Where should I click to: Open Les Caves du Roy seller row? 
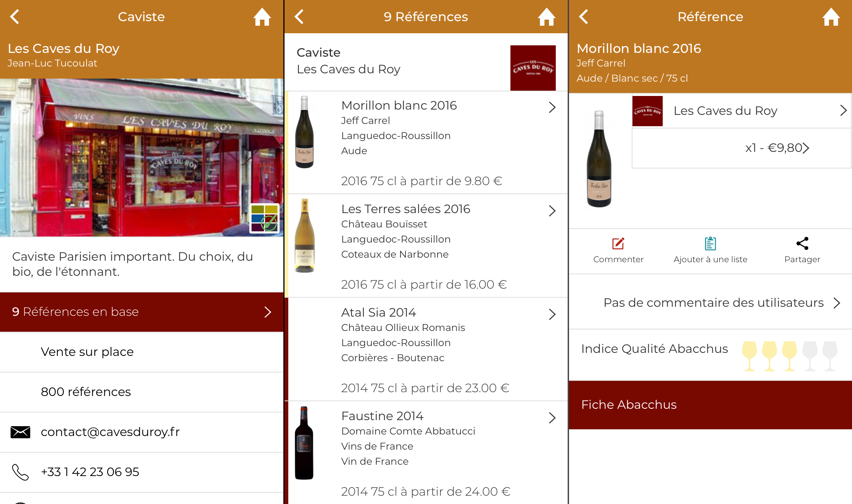pos(742,111)
